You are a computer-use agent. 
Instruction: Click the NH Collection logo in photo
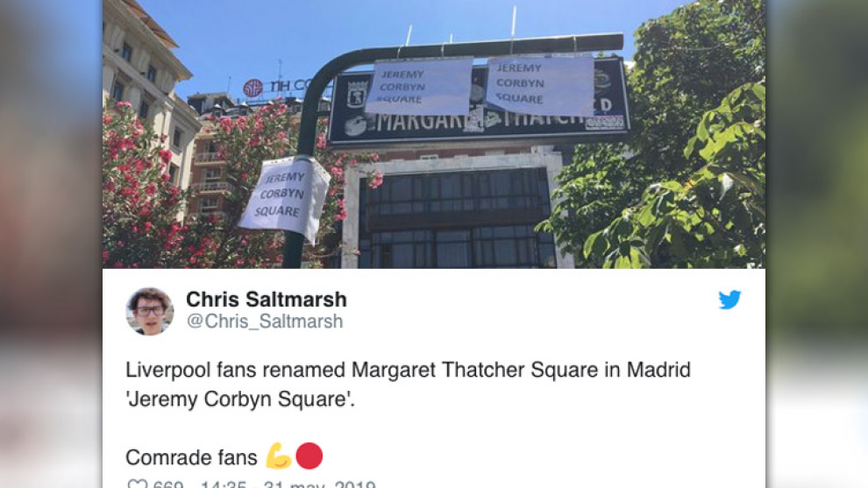pyautogui.click(x=275, y=87)
